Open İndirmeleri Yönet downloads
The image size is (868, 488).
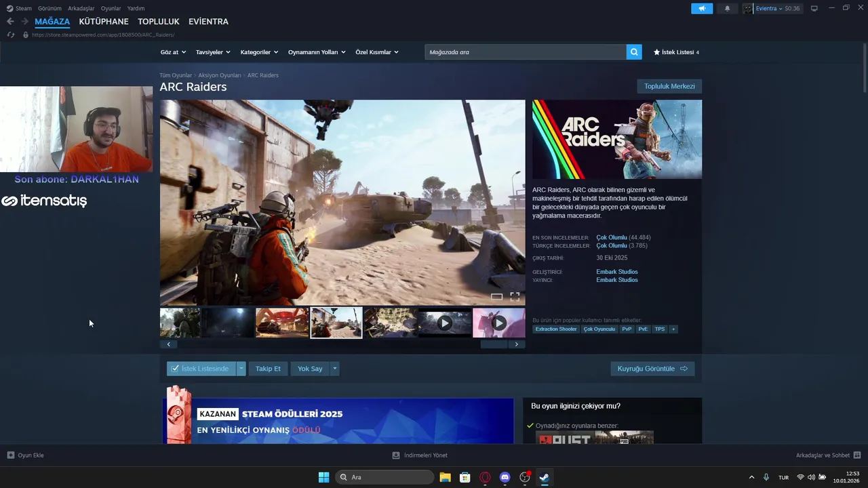[x=420, y=455]
